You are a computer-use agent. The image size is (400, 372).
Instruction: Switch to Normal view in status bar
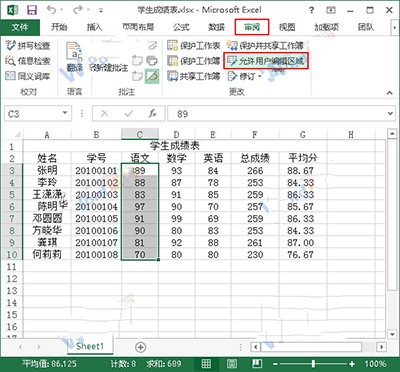(207, 363)
